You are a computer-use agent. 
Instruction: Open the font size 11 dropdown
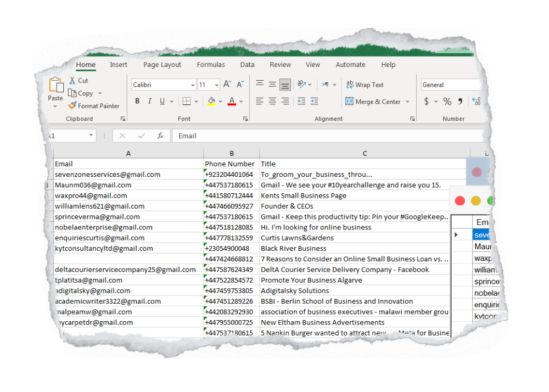point(217,85)
